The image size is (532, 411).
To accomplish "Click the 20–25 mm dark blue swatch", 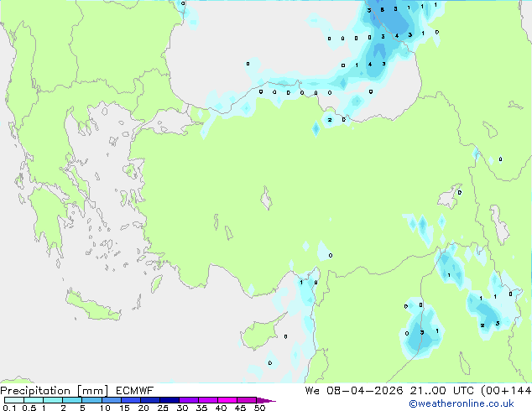I will point(150,400).
